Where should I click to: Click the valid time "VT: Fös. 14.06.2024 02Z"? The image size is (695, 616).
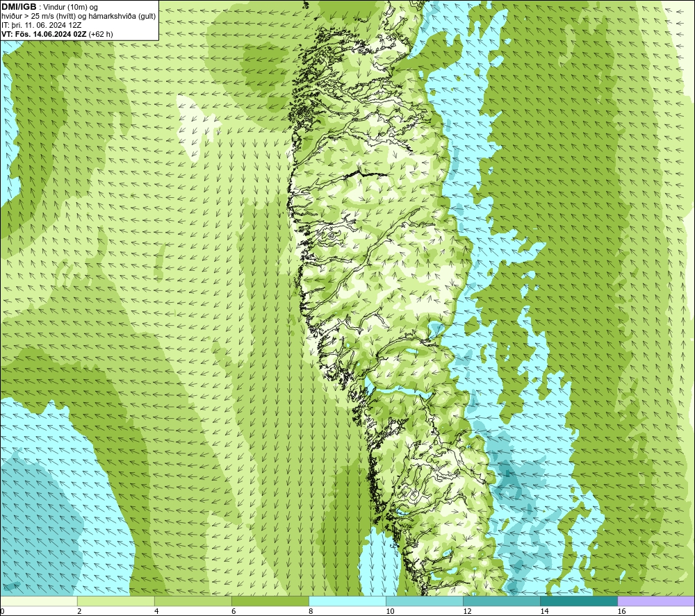[44, 34]
